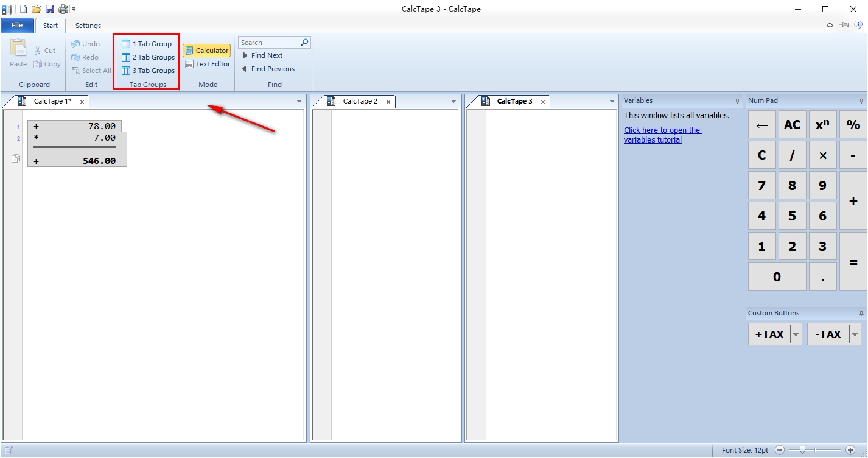868x458 pixels.
Task: Click Redo in the Edit group
Action: (85, 57)
